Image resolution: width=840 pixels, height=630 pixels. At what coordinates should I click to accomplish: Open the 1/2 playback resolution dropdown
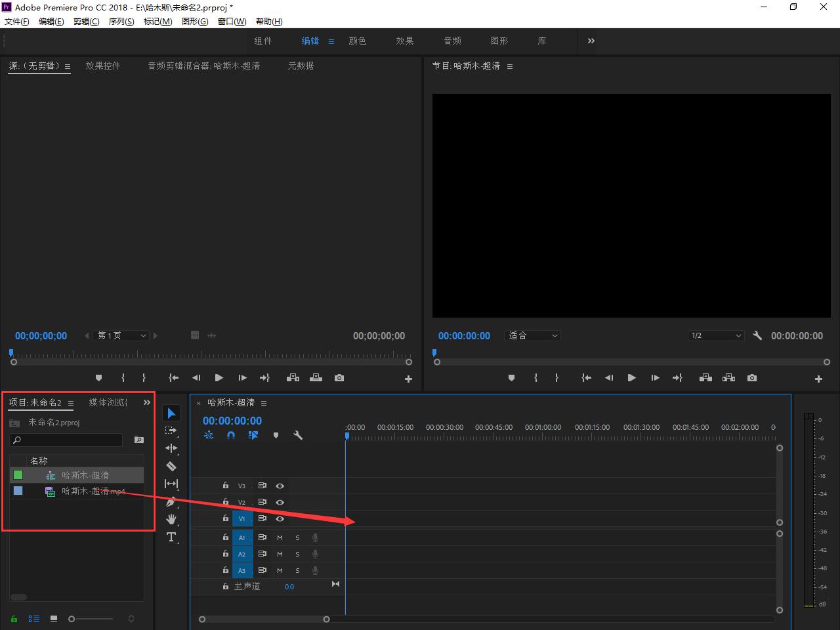715,335
